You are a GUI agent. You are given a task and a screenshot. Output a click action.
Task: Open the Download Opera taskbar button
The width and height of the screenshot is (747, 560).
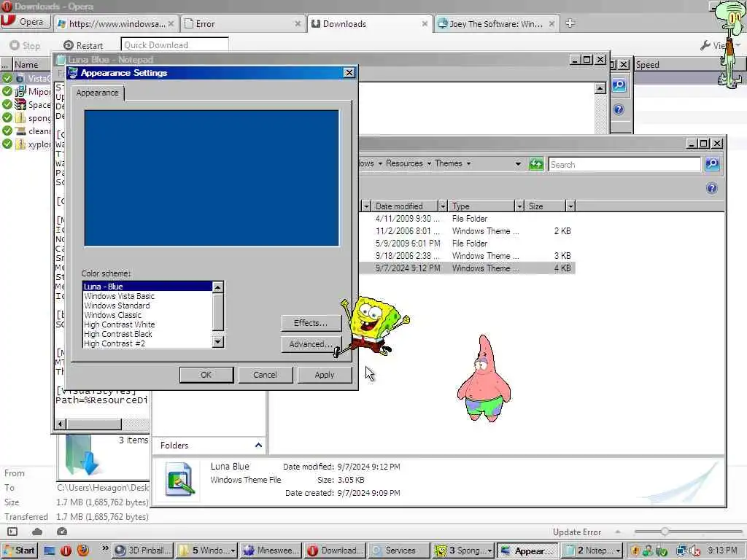335,551
